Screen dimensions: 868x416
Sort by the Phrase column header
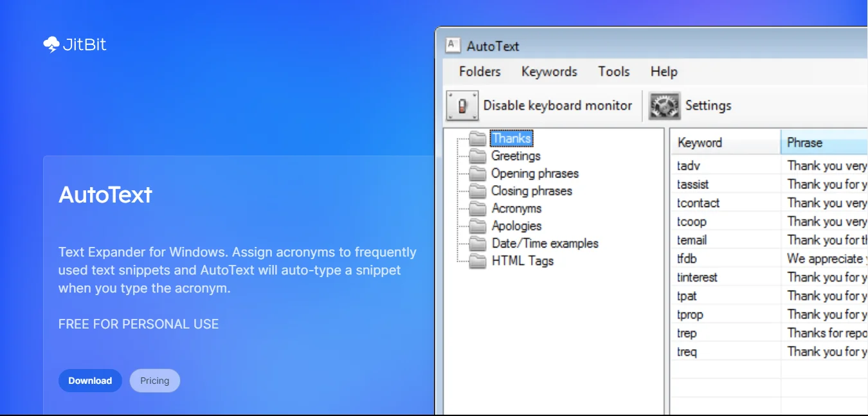coord(824,143)
